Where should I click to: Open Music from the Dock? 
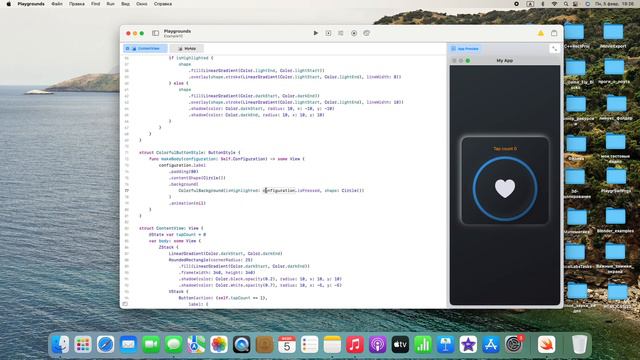(x=355, y=344)
